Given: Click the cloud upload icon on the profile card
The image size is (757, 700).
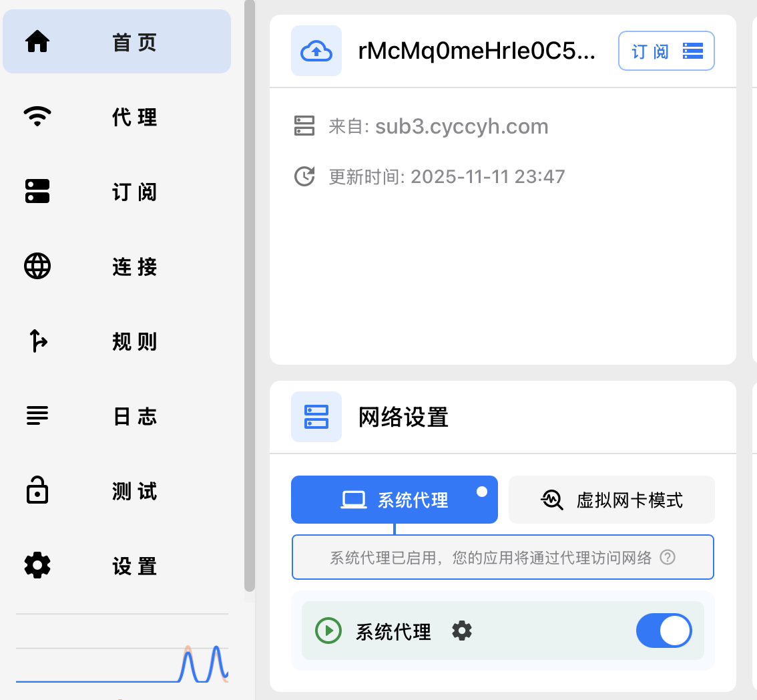Looking at the screenshot, I should pyautogui.click(x=316, y=50).
